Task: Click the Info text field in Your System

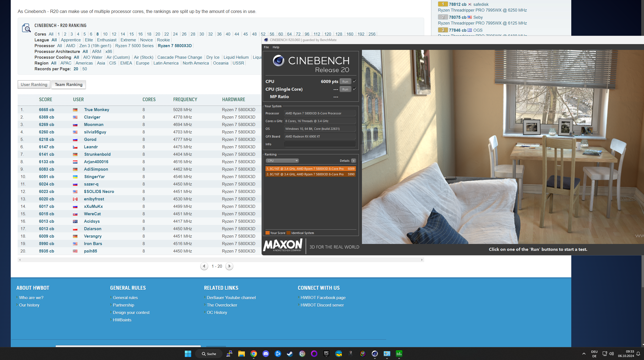Action: [x=320, y=144]
